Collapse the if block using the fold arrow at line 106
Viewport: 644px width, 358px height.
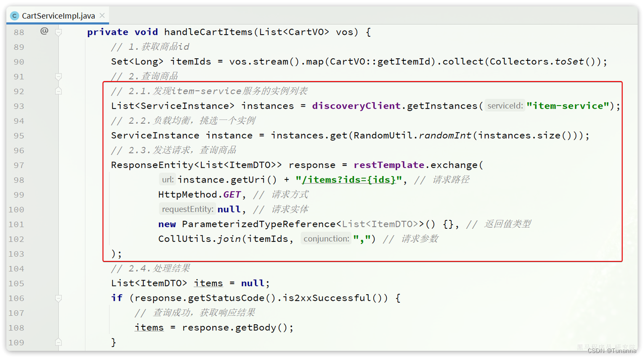pyautogui.click(x=58, y=298)
